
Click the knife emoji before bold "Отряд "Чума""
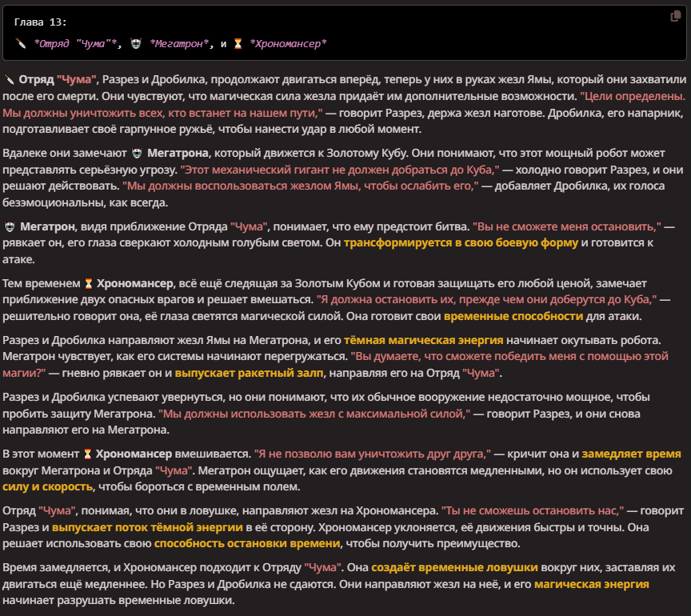tap(8, 79)
